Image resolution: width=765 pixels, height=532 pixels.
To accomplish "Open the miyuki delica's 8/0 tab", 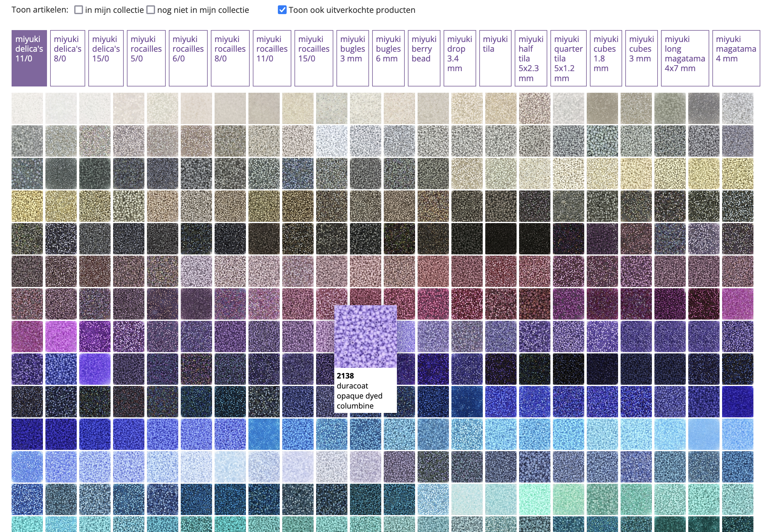I will 68,58.
